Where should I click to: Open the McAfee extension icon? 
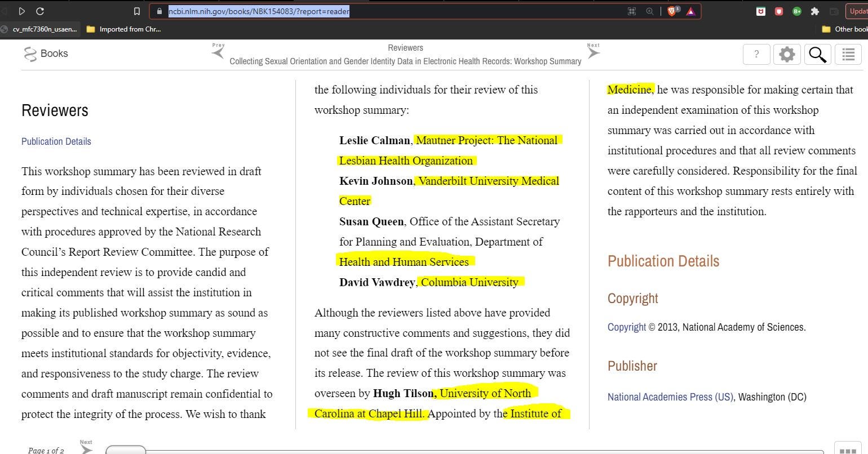click(761, 11)
